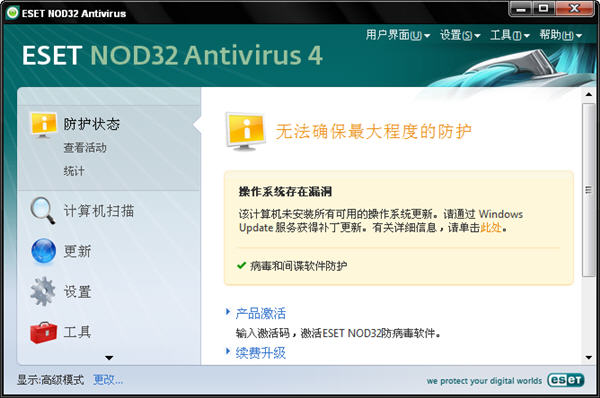The width and height of the screenshot is (600, 398).
Task: Click 病毒和间谍软件防护 status text
Action: pyautogui.click(x=299, y=266)
